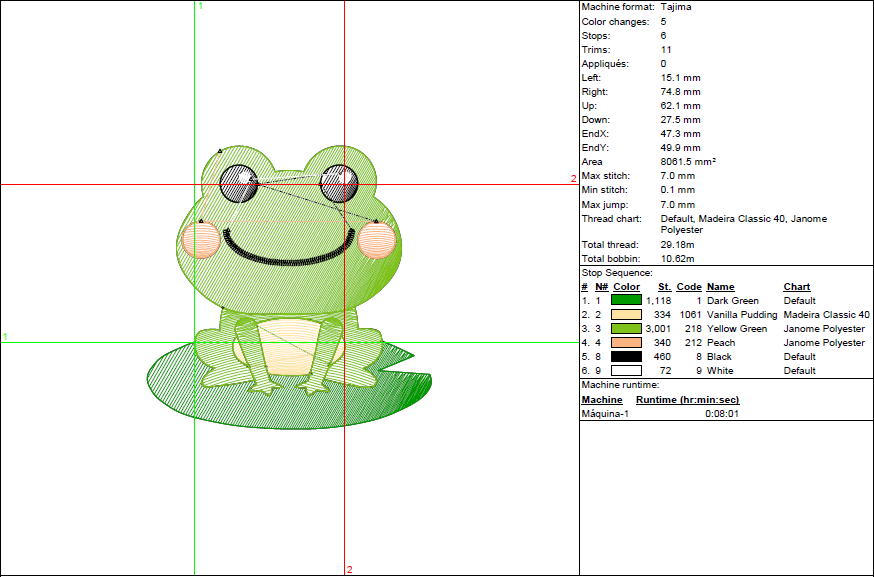Image resolution: width=874 pixels, height=577 pixels.
Task: Click thread code '1061'
Action: pos(690,314)
